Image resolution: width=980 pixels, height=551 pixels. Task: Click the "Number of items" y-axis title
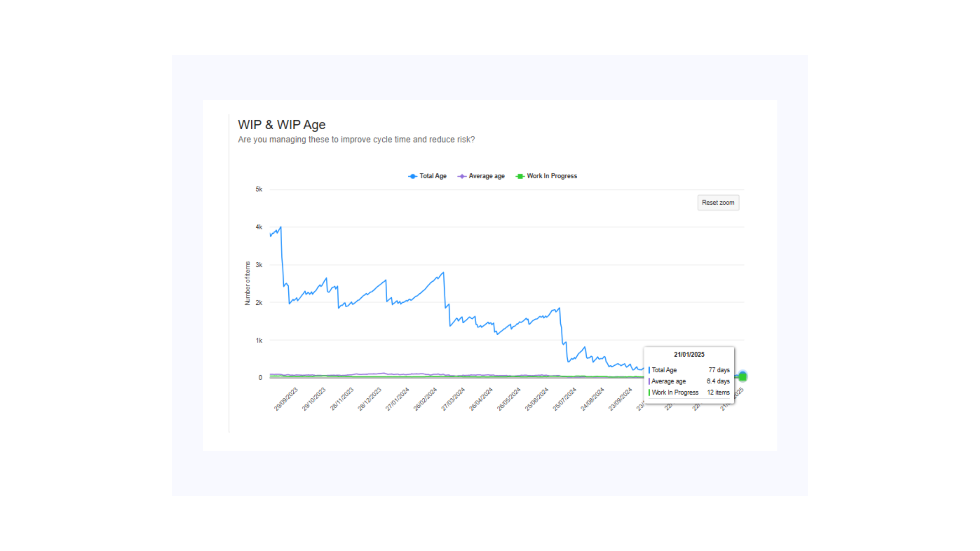click(247, 283)
